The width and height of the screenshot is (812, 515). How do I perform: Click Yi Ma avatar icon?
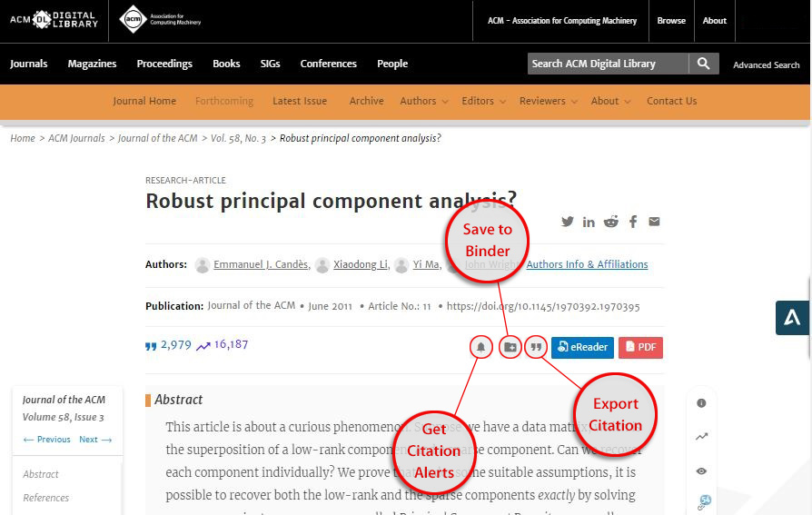coord(401,264)
